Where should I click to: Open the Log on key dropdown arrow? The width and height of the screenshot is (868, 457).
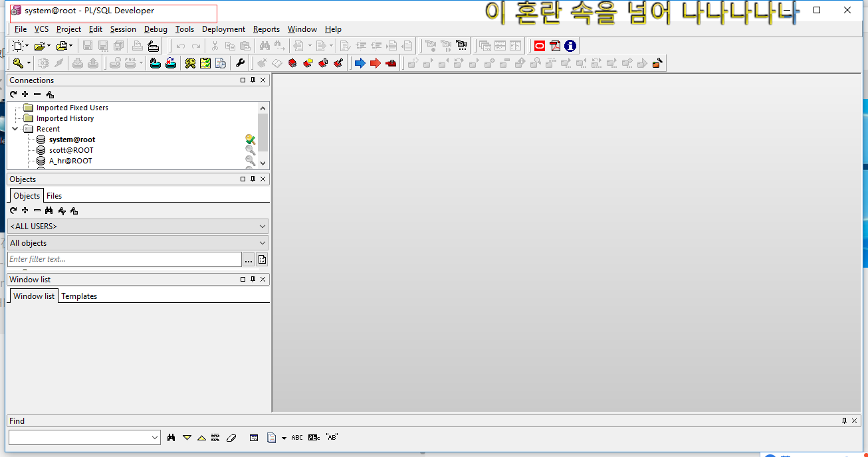point(29,63)
